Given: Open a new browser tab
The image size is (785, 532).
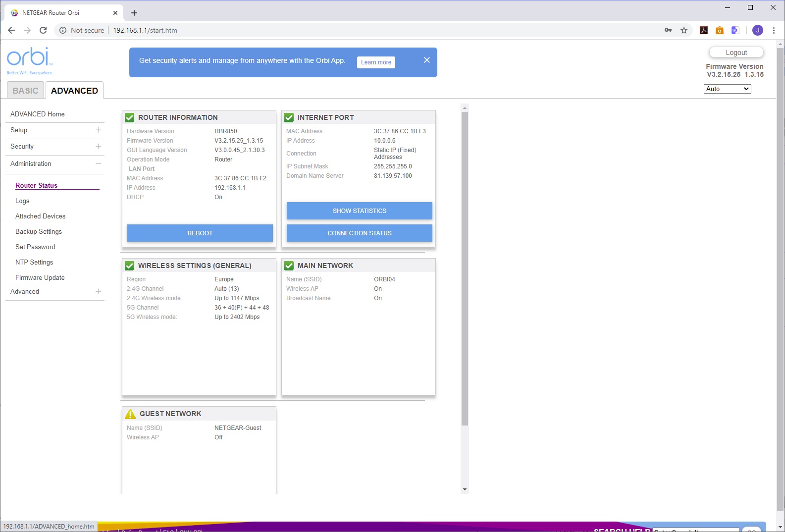Looking at the screenshot, I should pyautogui.click(x=134, y=13).
